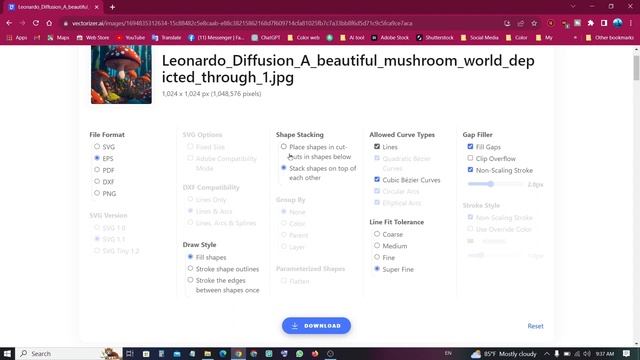
Task: Bookmark this page with the star icon
Action: click(534, 23)
